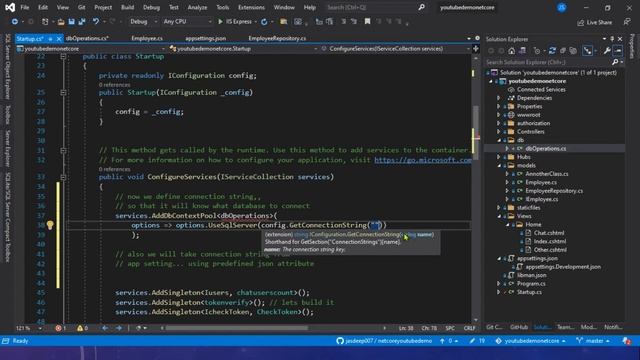This screenshot has width=640, height=360.
Task: Click the Undo toolbar icon
Action: click(96, 22)
